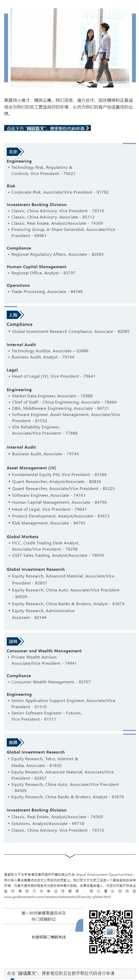Click the bottom 点击阅读原文 instruction bar
This screenshot has height=980, width=139.
70,973
